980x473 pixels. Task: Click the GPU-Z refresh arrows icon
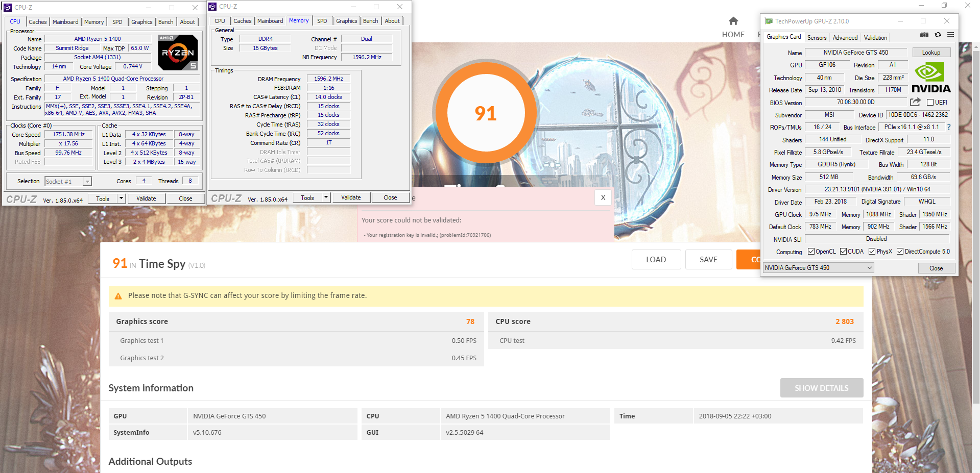click(x=938, y=35)
